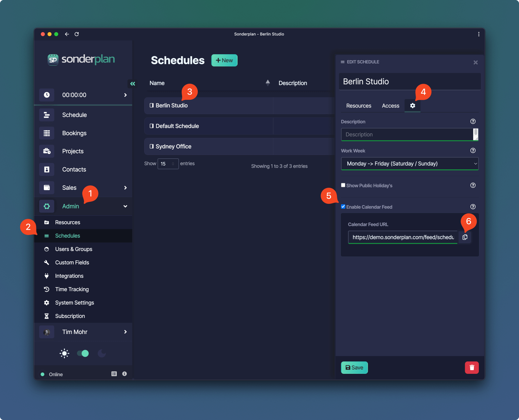Open Projects via its briefcase icon

(x=47, y=151)
